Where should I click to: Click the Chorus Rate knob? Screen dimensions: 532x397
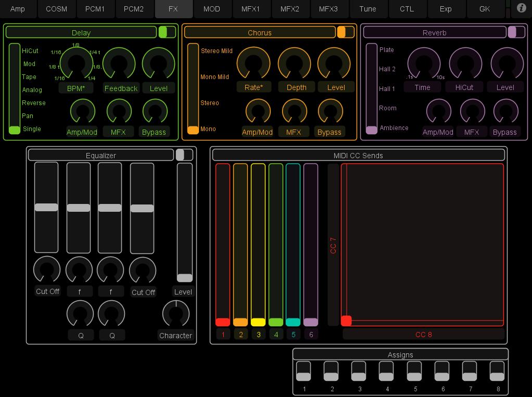[254, 63]
